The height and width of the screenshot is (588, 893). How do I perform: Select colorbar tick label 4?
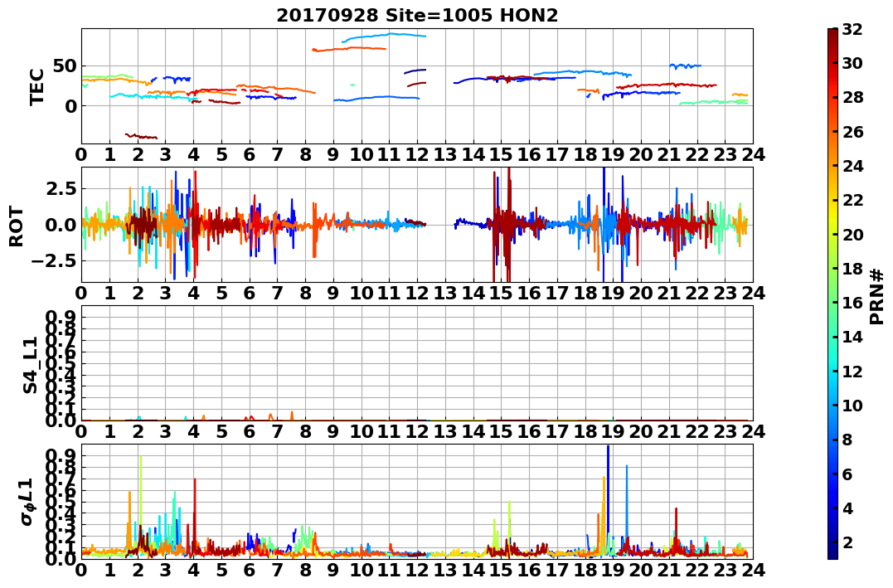click(x=847, y=508)
